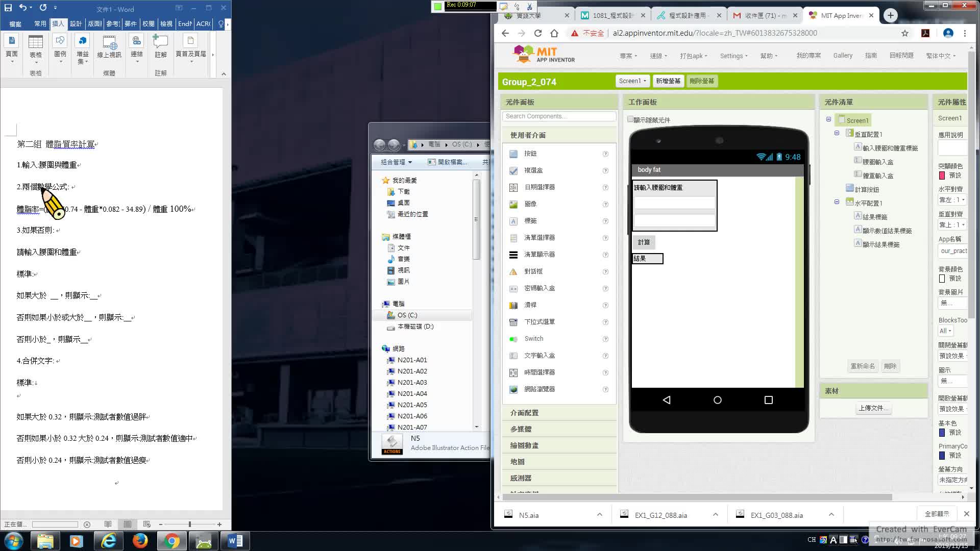Click the Explorer back arrow button
The image size is (980, 551).
pyautogui.click(x=379, y=145)
